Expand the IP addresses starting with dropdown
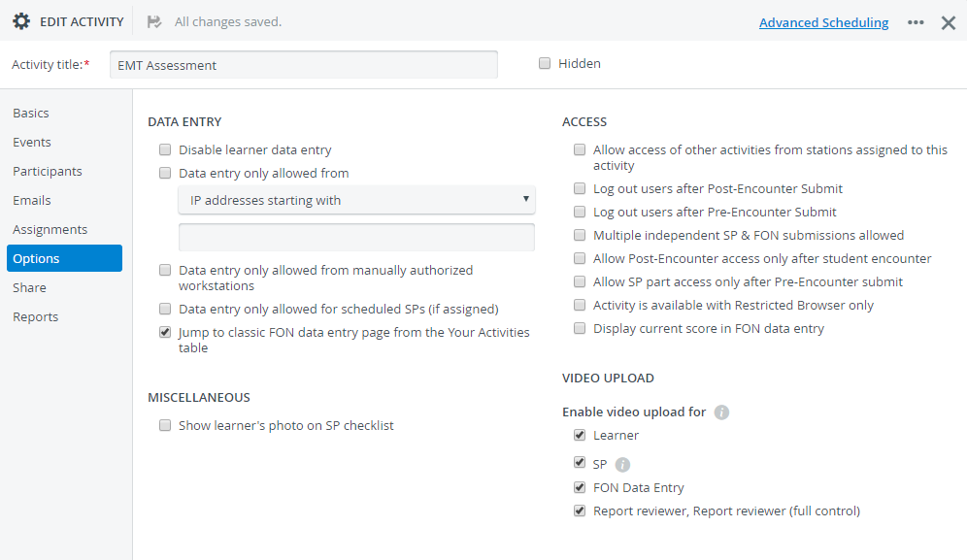The height and width of the screenshot is (560, 967). pos(356,200)
